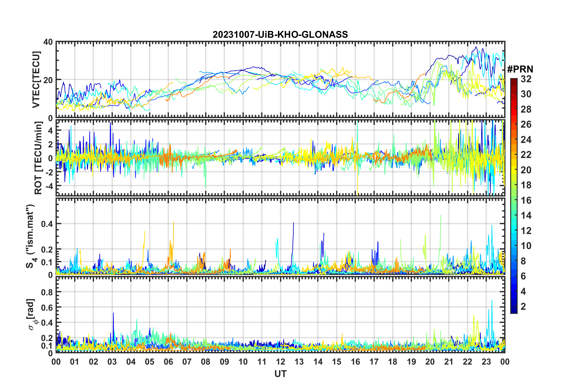Click the sigma-phi axis tick value 0.8

point(47,292)
